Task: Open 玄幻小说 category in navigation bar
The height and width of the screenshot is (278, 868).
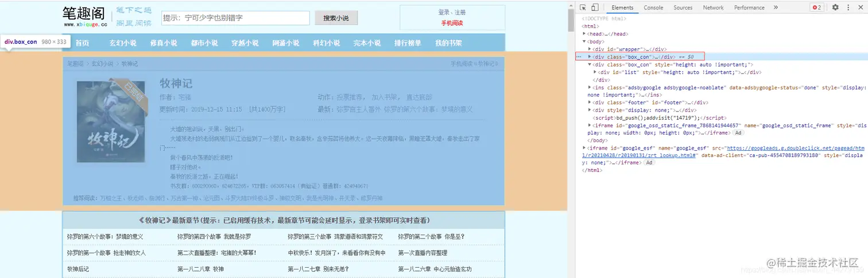Action: tap(123, 43)
